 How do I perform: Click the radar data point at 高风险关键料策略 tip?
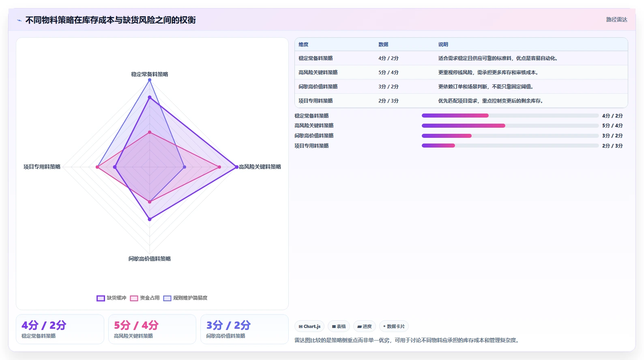[237, 167]
